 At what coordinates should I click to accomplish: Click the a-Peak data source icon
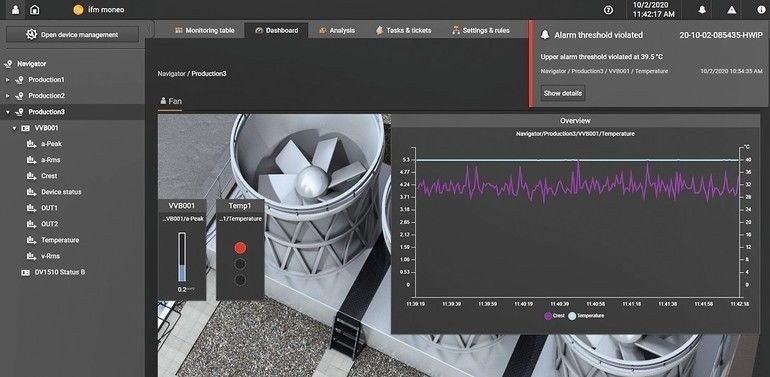(32, 144)
